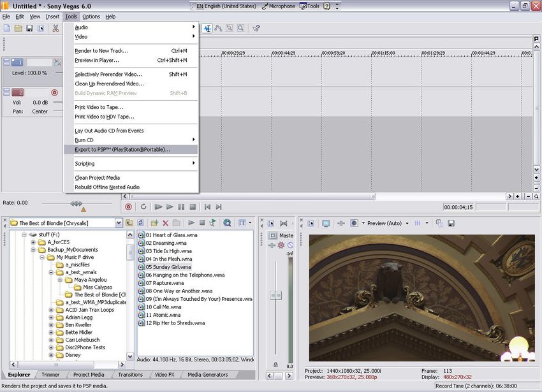Switch to the Trimmer tab

click(50, 375)
